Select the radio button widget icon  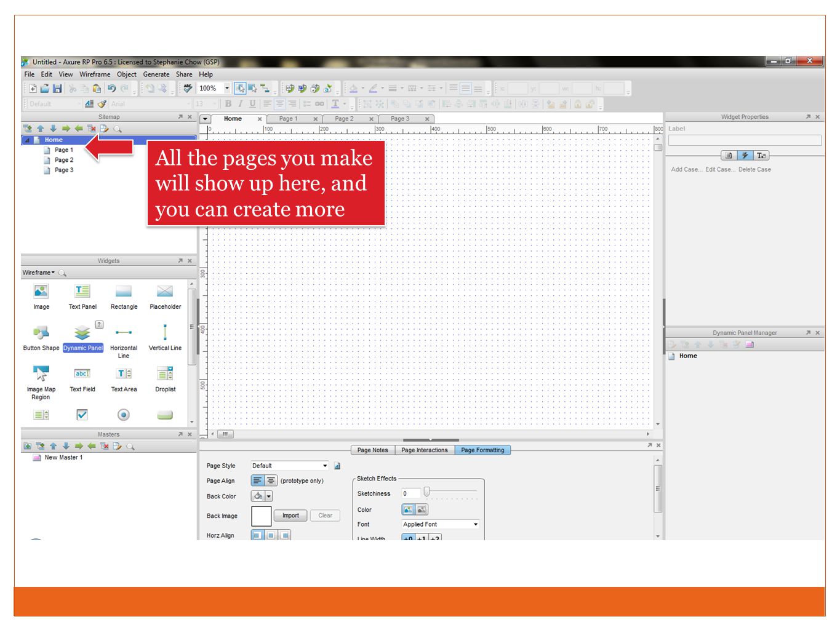click(x=124, y=415)
